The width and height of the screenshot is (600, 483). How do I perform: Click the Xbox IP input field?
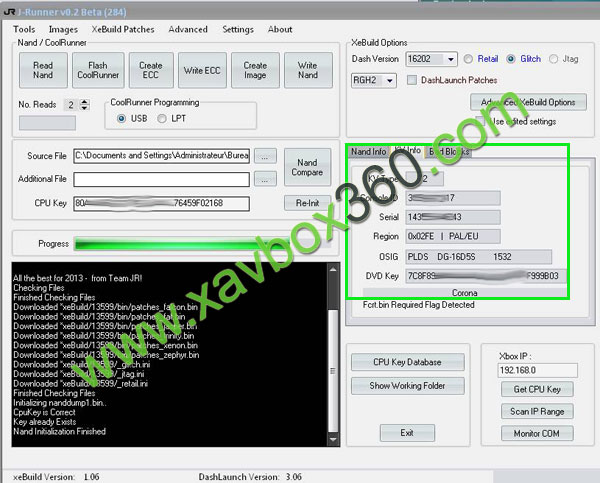[537, 370]
